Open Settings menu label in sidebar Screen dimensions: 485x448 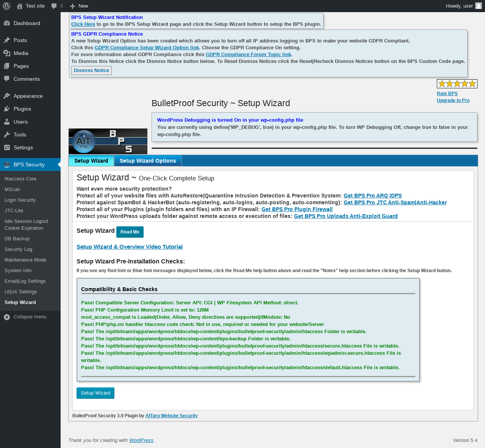23,148
